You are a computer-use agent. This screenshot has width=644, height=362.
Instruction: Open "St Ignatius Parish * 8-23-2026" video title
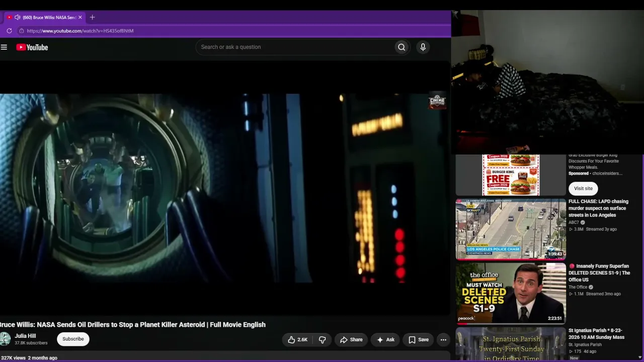click(x=596, y=334)
